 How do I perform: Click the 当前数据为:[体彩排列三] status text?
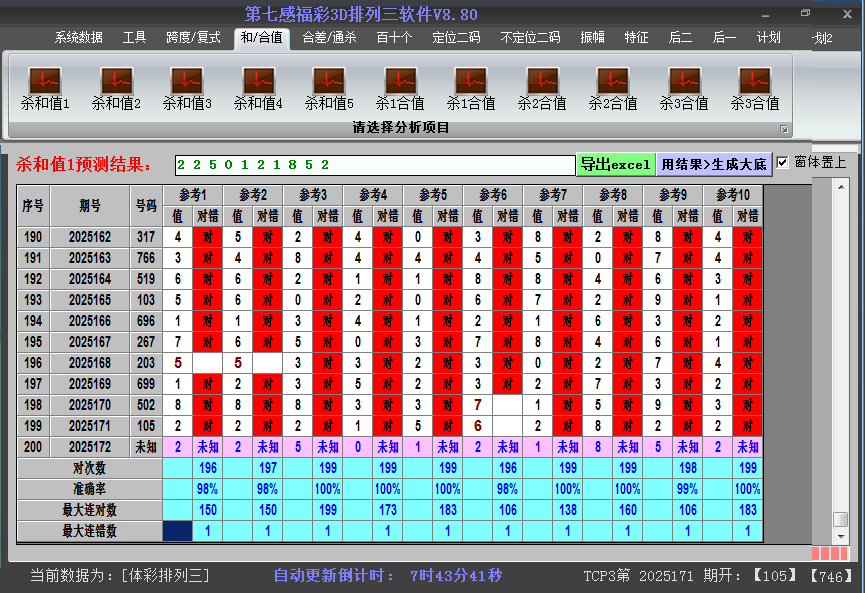[120, 576]
